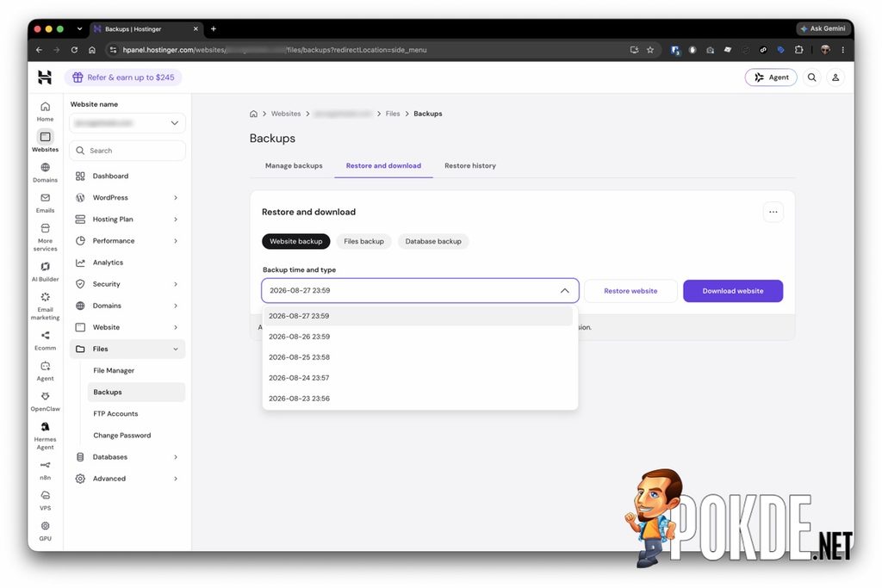Select Files backup filter pill

click(364, 241)
